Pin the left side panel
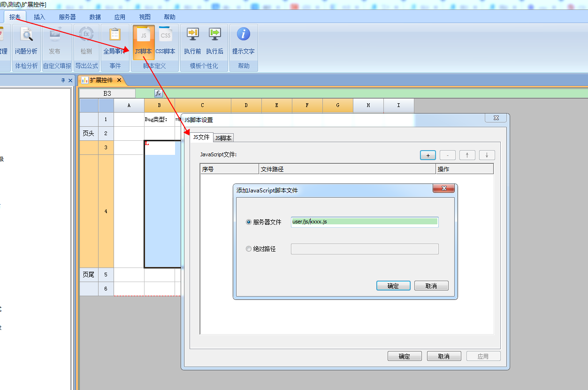The width and height of the screenshot is (588, 390). 63,80
